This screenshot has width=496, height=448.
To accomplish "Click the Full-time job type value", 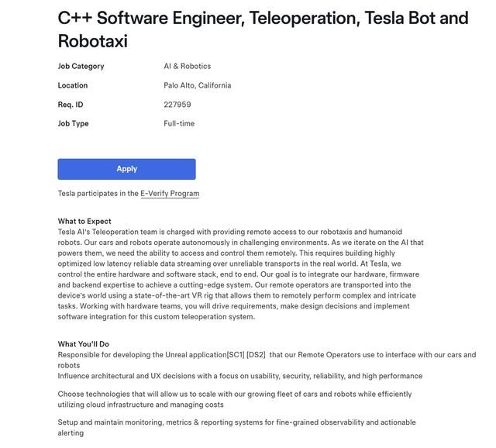I will pos(179,123).
